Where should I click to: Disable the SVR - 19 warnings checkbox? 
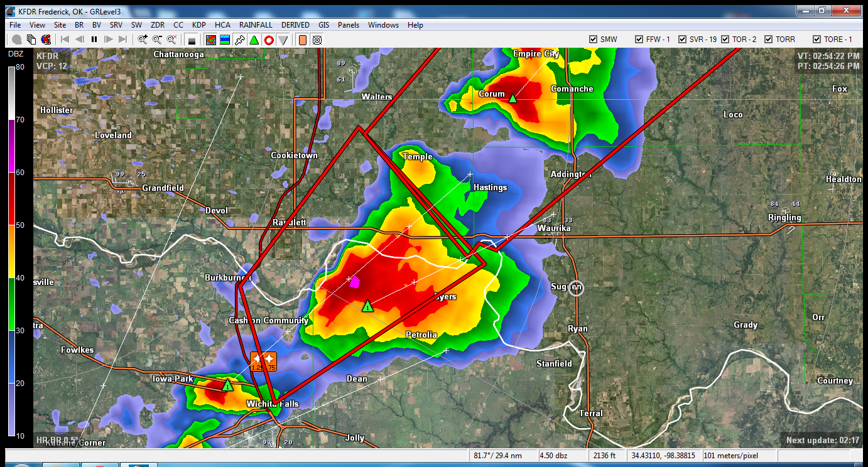(681, 39)
